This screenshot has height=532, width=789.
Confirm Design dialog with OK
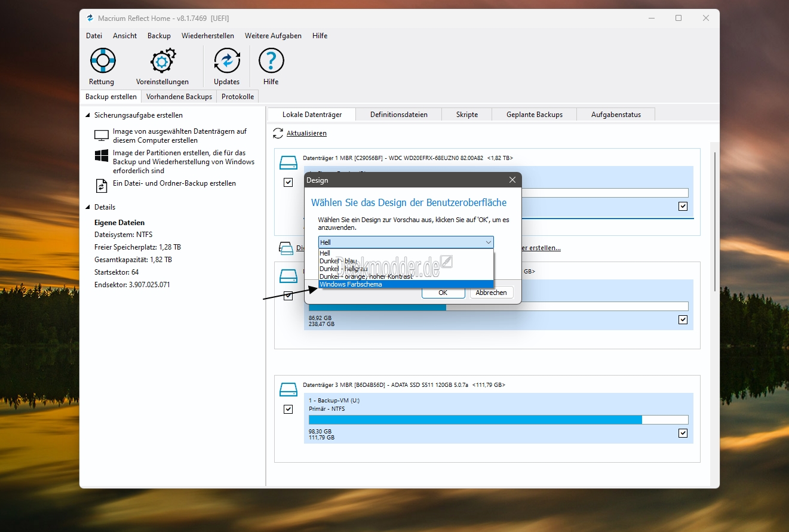[443, 293]
